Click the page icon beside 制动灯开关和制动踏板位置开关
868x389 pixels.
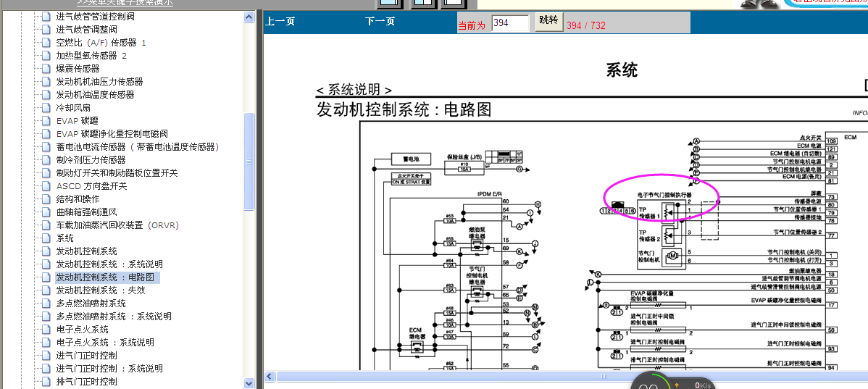click(46, 172)
